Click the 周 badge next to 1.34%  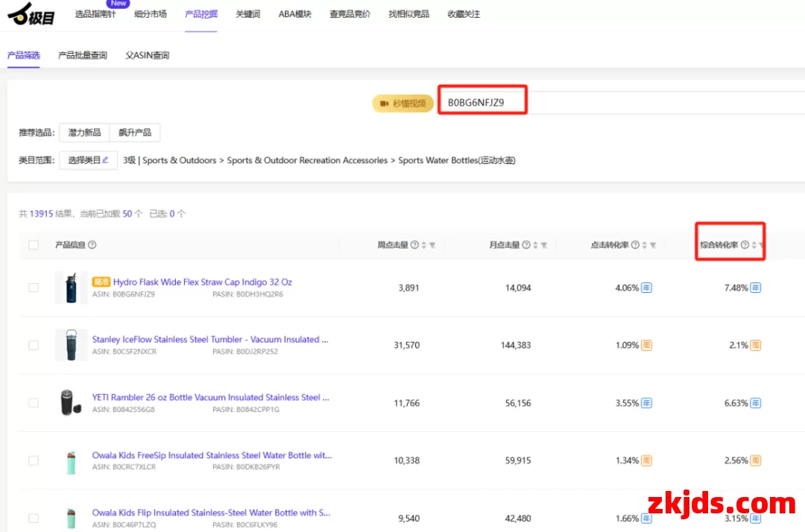coord(646,460)
